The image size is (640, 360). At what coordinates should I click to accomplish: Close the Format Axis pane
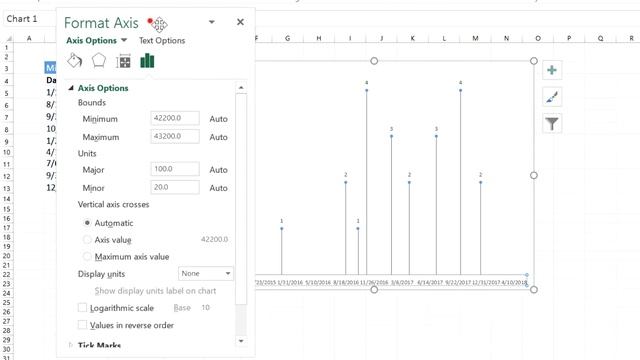[x=240, y=22]
